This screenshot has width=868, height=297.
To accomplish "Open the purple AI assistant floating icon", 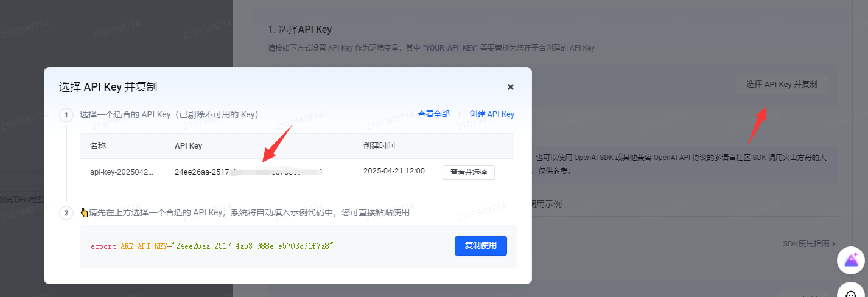I will click(x=851, y=260).
